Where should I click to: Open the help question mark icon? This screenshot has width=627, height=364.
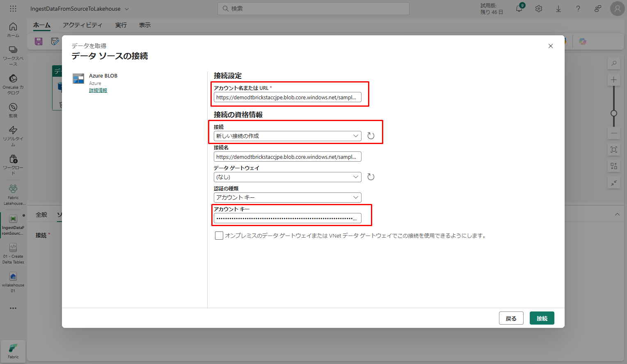tap(578, 9)
